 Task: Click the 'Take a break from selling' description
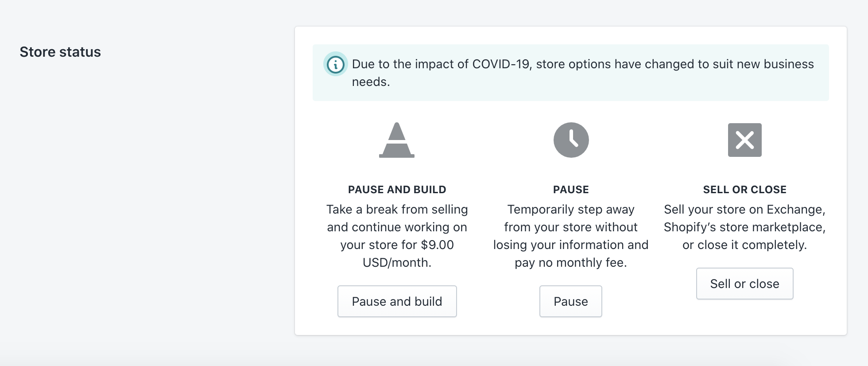pyautogui.click(x=397, y=209)
